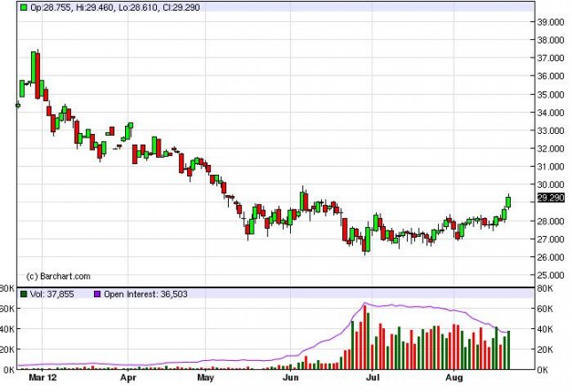Click the 37.000 price axis label

(x=551, y=58)
